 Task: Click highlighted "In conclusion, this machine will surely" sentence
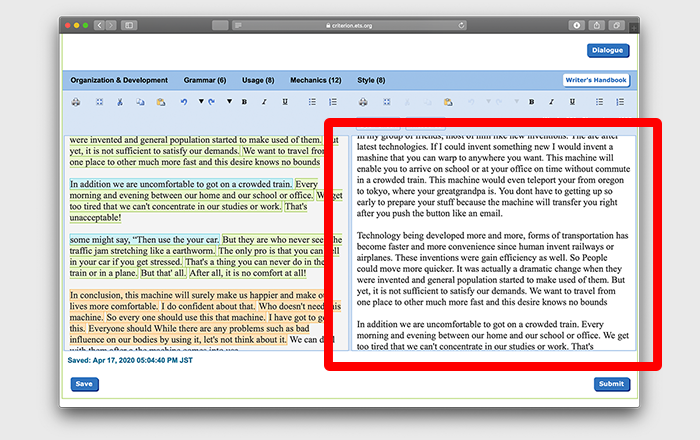click(196, 295)
